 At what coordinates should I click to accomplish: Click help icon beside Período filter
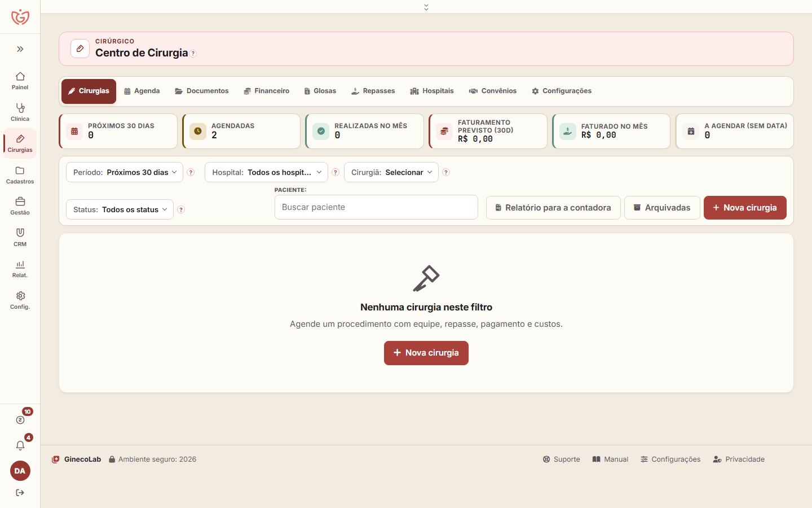tap(191, 172)
